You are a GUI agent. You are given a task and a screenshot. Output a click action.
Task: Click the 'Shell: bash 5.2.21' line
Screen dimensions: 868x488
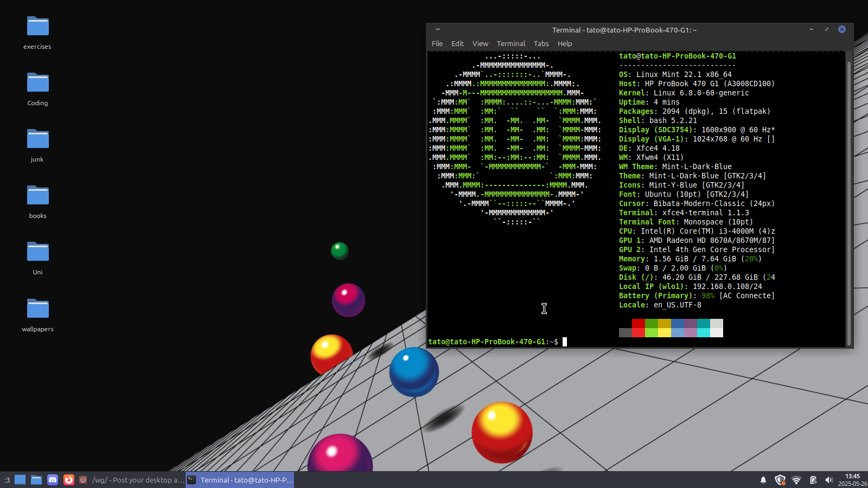coord(658,120)
